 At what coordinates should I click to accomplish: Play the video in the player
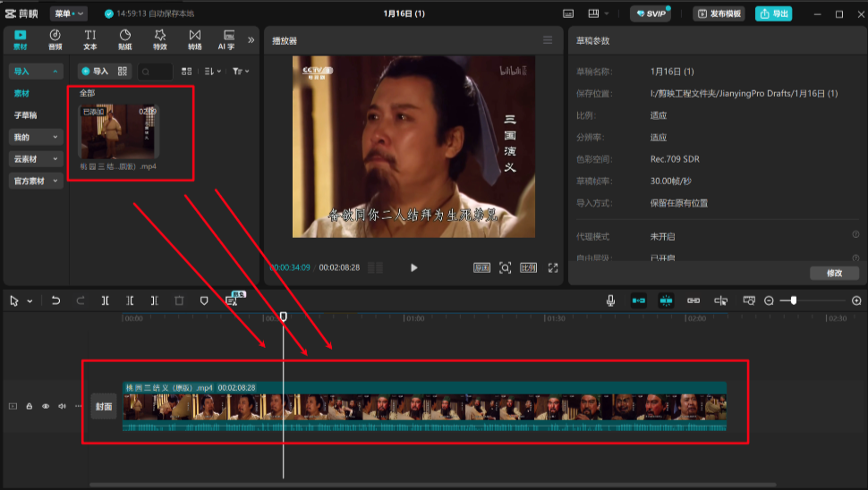(x=413, y=267)
